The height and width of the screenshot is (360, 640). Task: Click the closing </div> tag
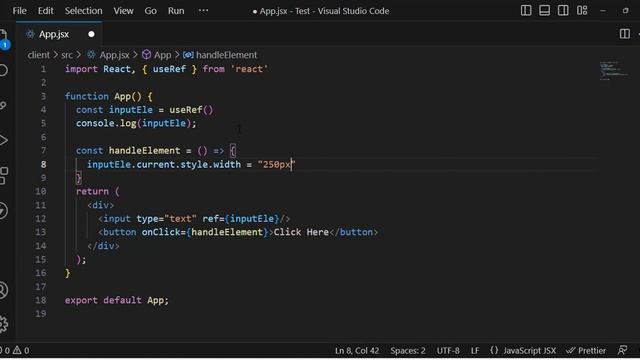point(103,246)
